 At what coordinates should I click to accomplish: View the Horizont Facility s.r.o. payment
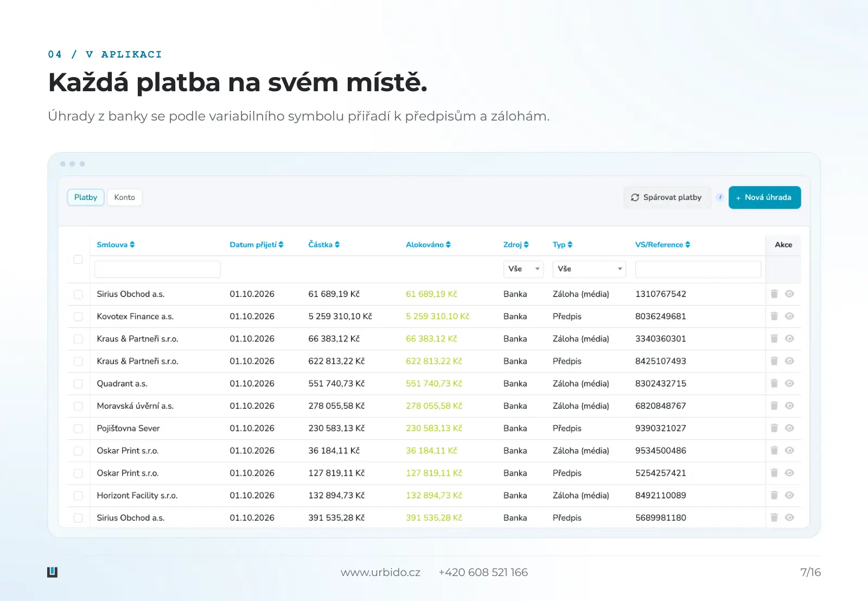(x=789, y=495)
